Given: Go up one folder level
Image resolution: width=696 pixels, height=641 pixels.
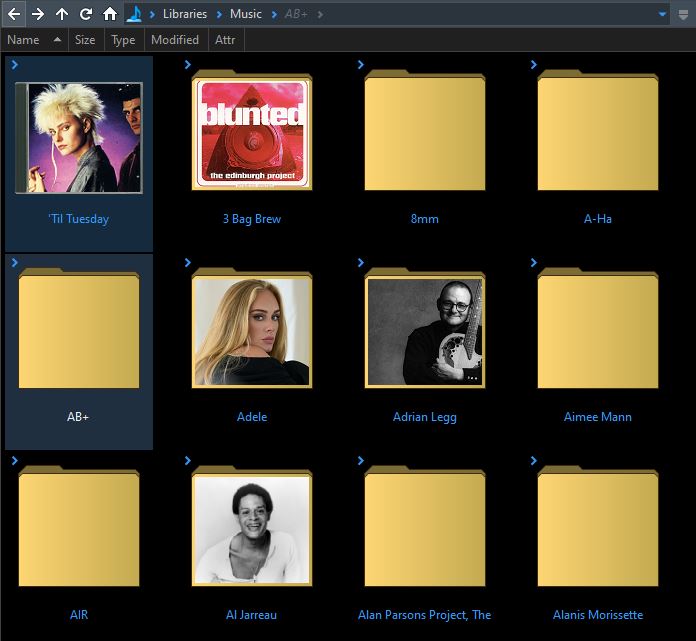Looking at the screenshot, I should click(x=62, y=14).
